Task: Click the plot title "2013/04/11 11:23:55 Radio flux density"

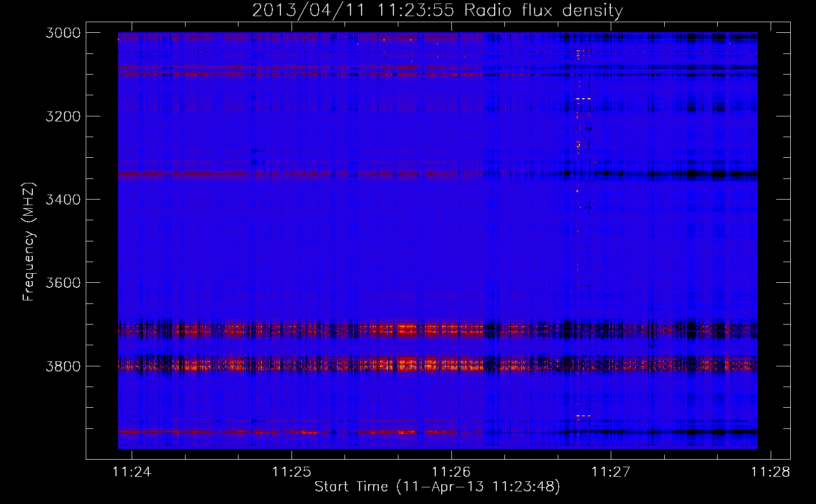Action: [437, 11]
